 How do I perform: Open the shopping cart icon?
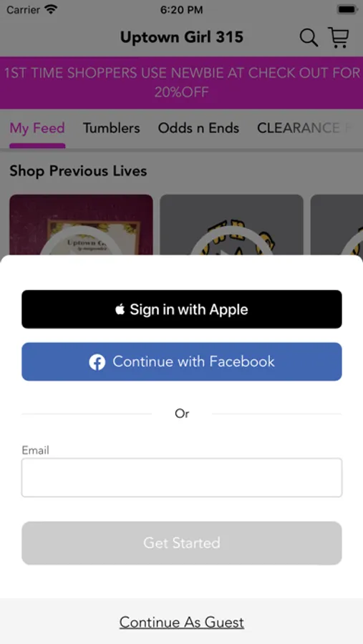[x=339, y=37]
